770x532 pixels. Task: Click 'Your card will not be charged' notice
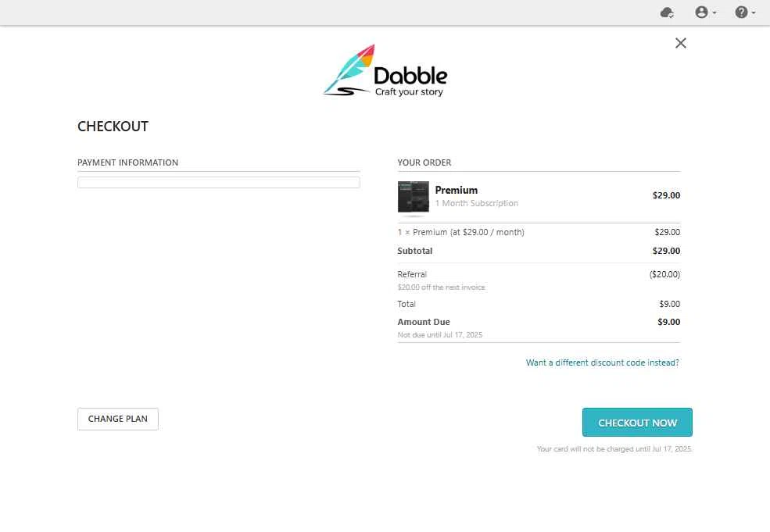[x=614, y=449]
